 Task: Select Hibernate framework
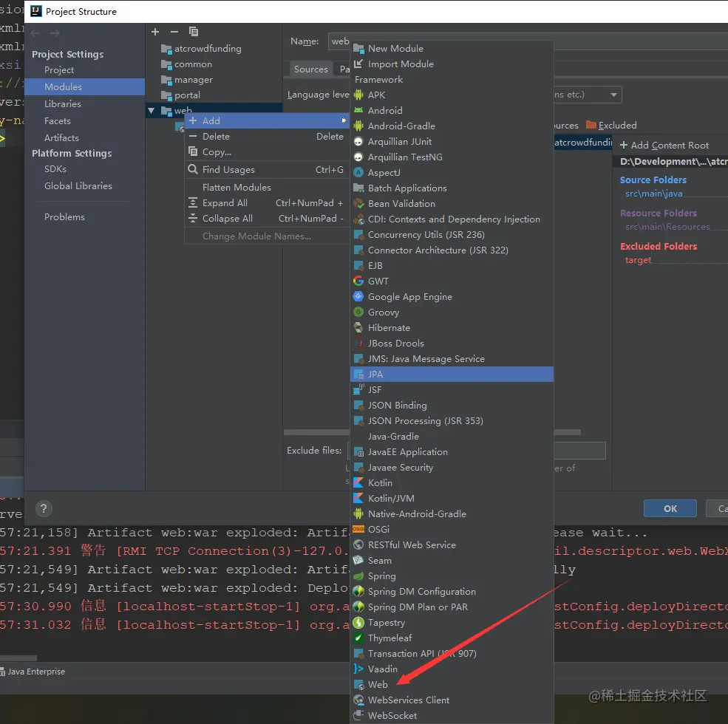[x=452, y=328]
